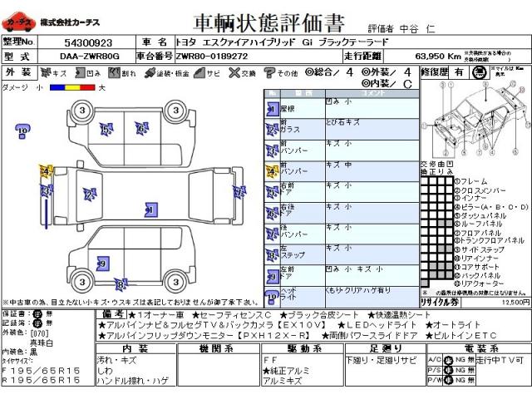
Task: Click the red damage scale swatch
Action: point(87,87)
